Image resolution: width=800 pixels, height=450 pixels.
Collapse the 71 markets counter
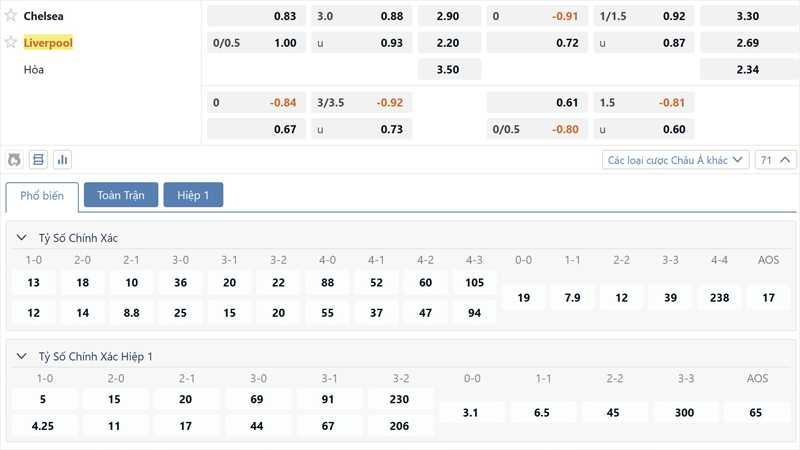pyautogui.click(x=777, y=160)
